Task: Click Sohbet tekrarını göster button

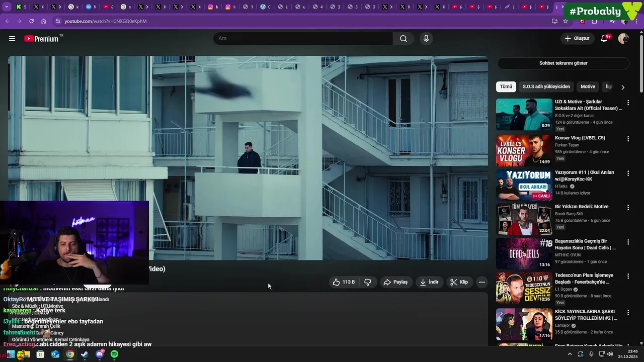Action: click(563, 63)
